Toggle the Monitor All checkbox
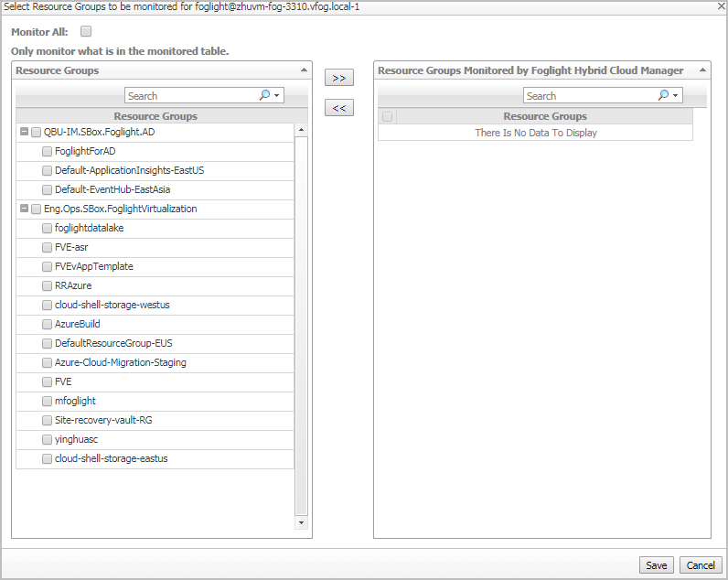The image size is (728, 580). tap(86, 31)
